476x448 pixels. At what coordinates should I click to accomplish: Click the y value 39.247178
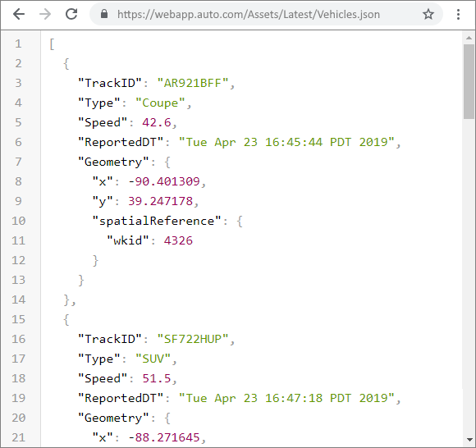pos(160,201)
